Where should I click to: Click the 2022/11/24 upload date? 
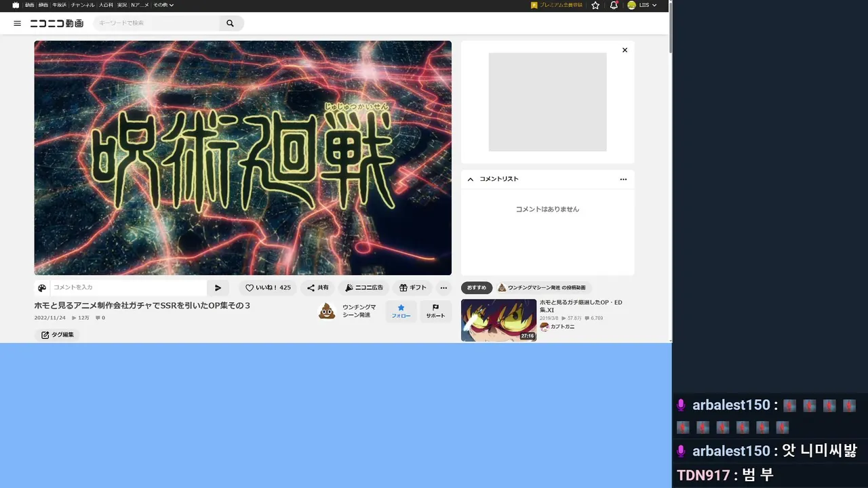(x=50, y=318)
